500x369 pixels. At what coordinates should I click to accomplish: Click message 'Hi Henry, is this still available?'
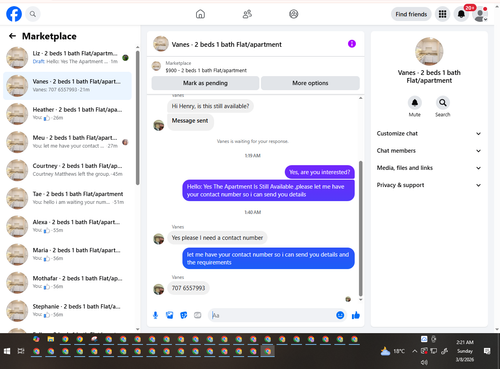click(x=210, y=106)
